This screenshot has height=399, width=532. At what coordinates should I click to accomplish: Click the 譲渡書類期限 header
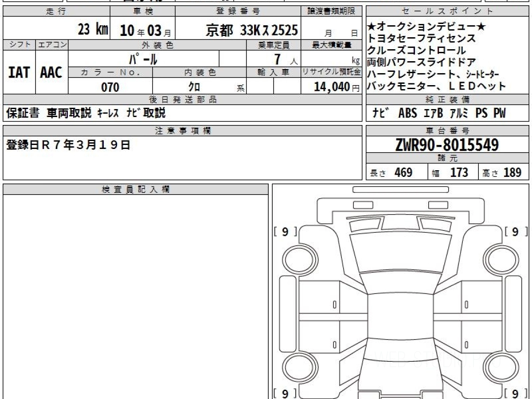click(x=332, y=12)
